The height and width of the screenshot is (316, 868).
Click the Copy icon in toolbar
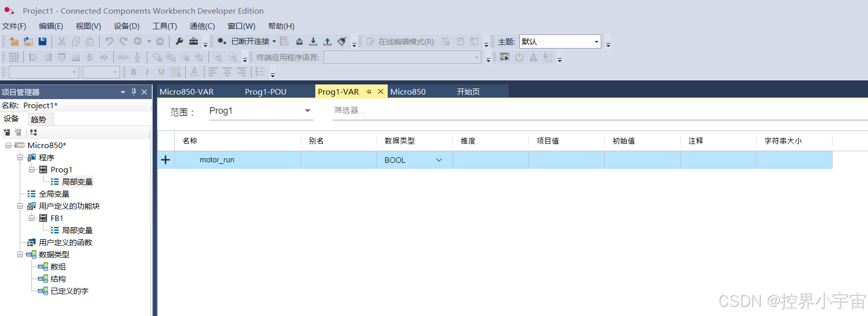click(x=76, y=41)
